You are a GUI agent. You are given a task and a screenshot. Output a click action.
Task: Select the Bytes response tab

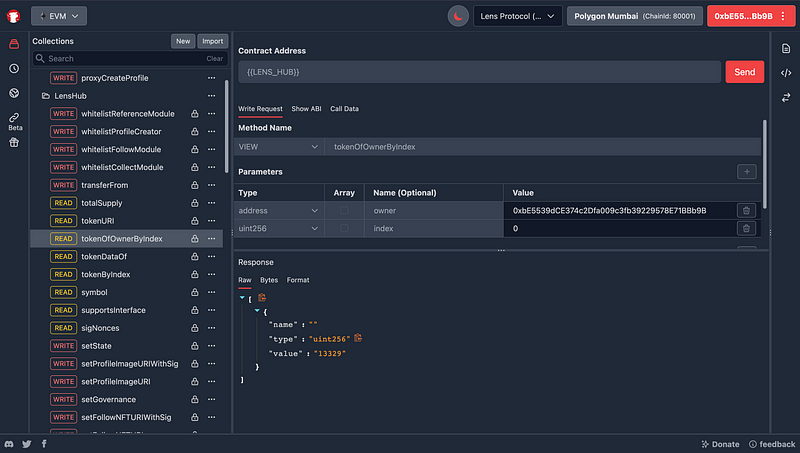coord(269,280)
